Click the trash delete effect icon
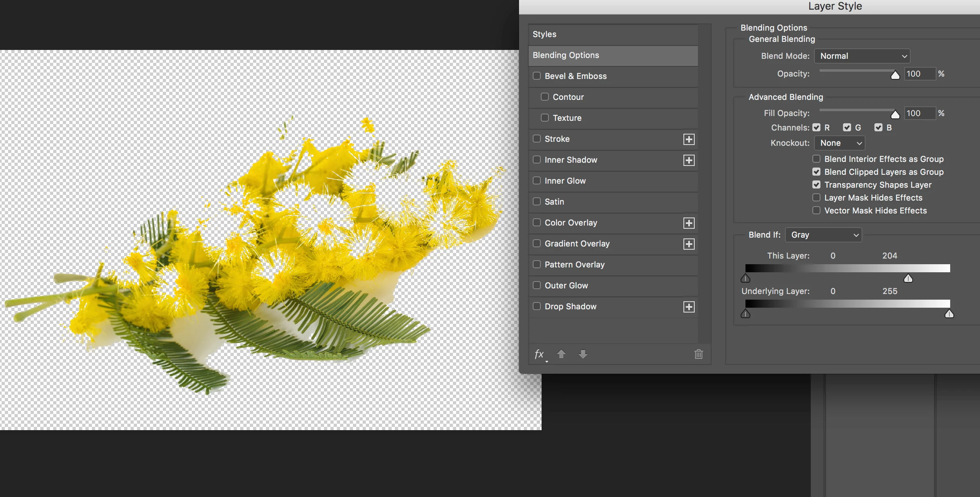The image size is (980, 497). (698, 354)
